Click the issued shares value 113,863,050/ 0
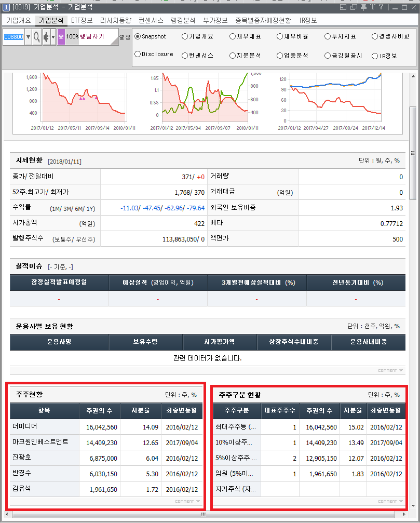420x523 pixels. pyautogui.click(x=183, y=239)
